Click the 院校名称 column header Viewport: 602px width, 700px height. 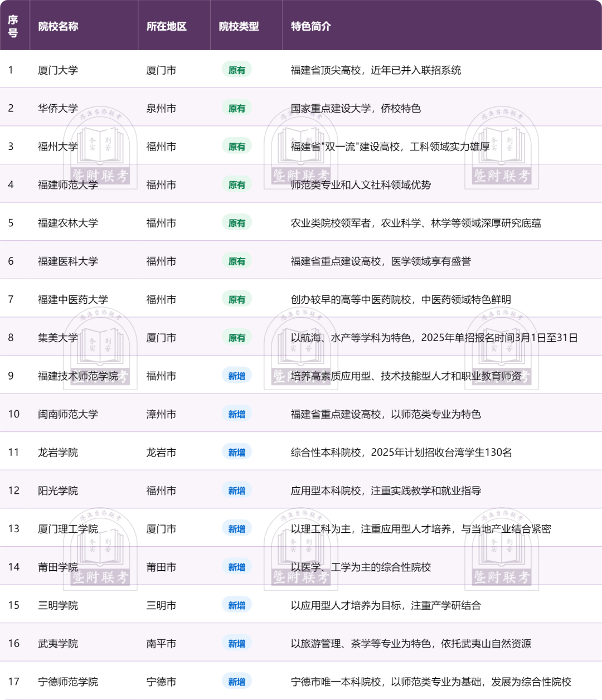pos(58,26)
